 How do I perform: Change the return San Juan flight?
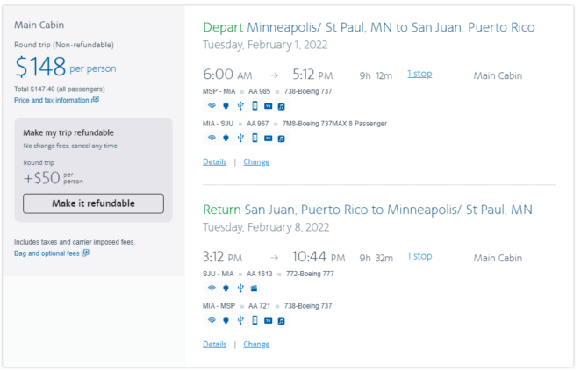[x=256, y=344]
